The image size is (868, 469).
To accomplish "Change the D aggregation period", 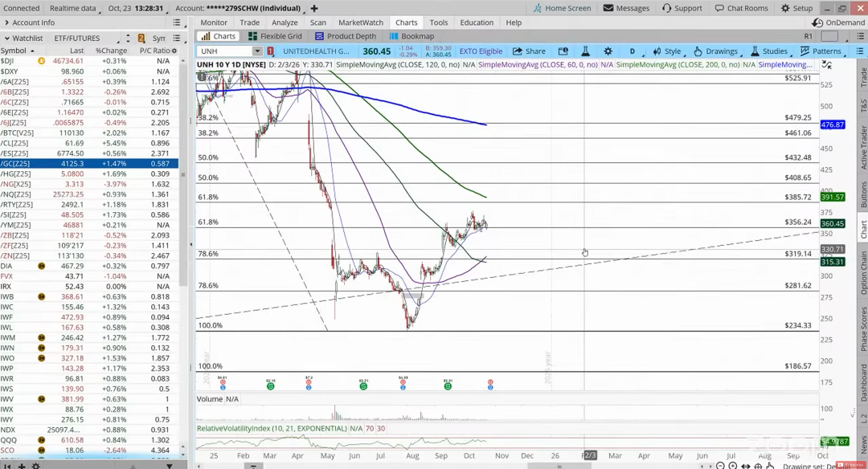I will coord(633,51).
